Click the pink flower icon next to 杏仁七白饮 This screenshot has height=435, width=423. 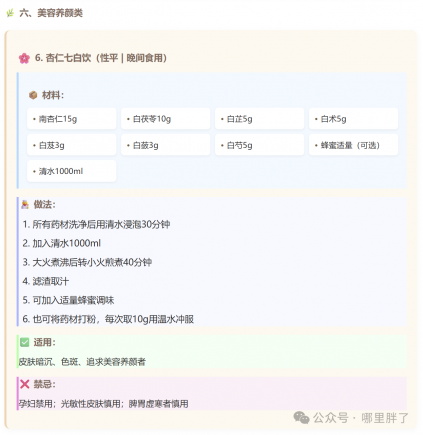pyautogui.click(x=24, y=58)
